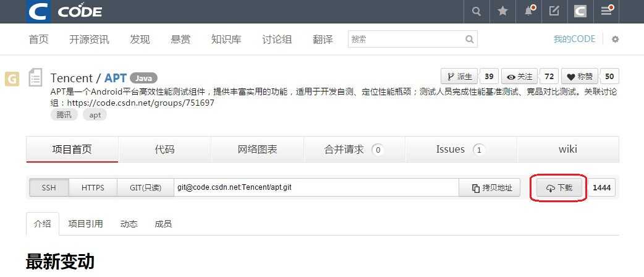Switch to Issues tab
The height and width of the screenshot is (277, 644).
point(461,149)
